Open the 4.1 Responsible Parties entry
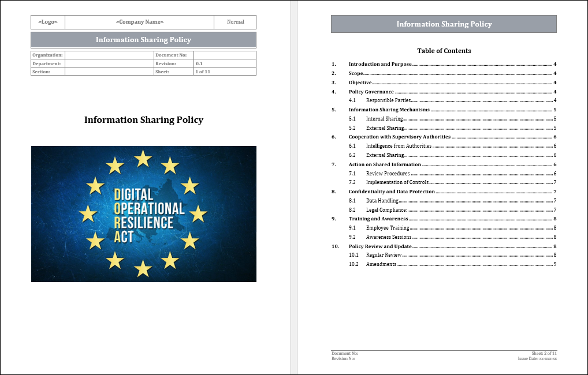Screen dimensions: 588x375 point(388,100)
